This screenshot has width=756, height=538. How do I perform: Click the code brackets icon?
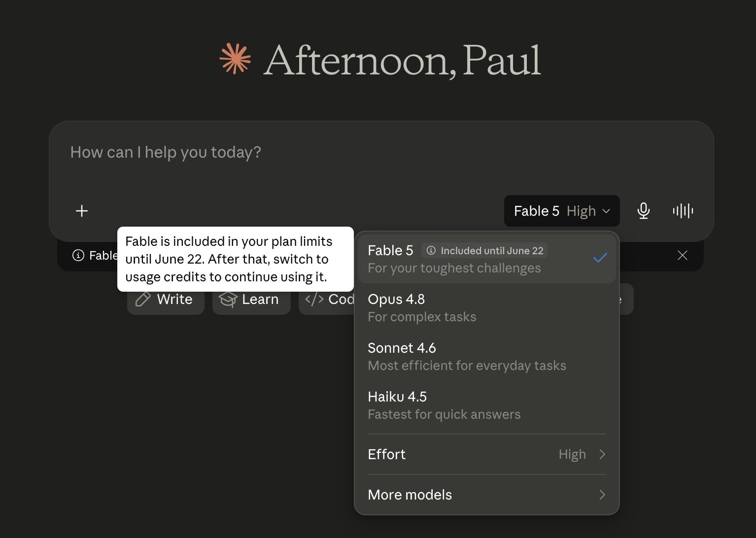(314, 299)
